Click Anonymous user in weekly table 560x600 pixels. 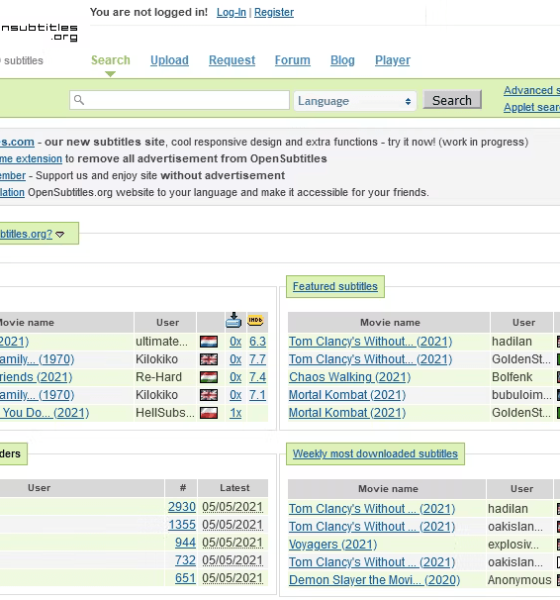coord(519,580)
